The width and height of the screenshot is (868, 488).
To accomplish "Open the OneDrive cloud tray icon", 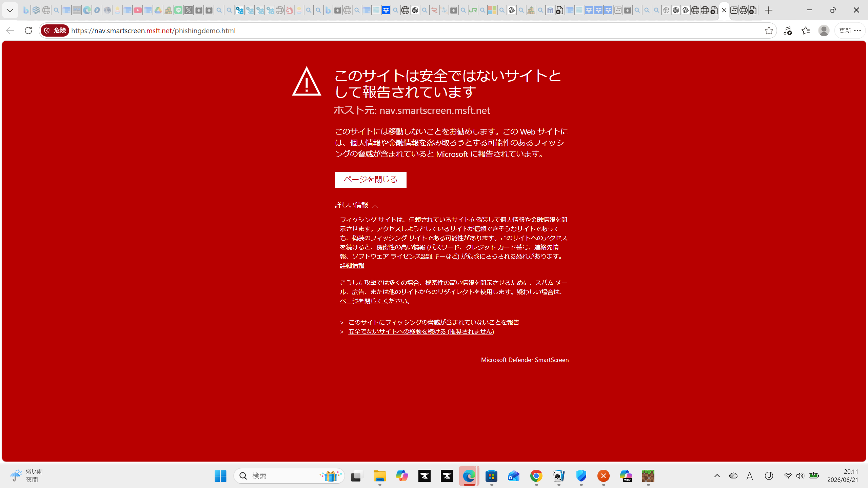I will [733, 476].
